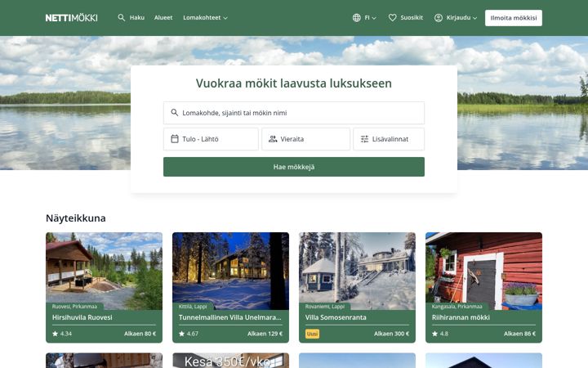This screenshot has height=368, width=588.
Task: Click star rating icon on Tunnelmallinen Villa card
Action: [181, 334]
